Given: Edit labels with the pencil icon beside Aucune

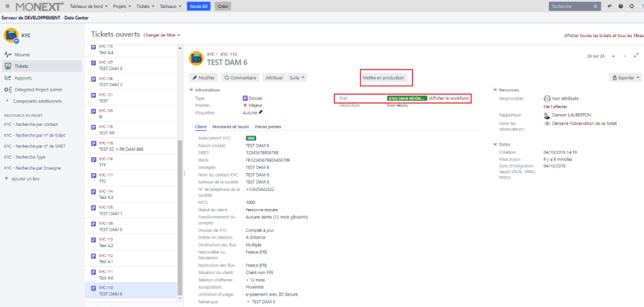Looking at the screenshot, I should click(x=261, y=112).
